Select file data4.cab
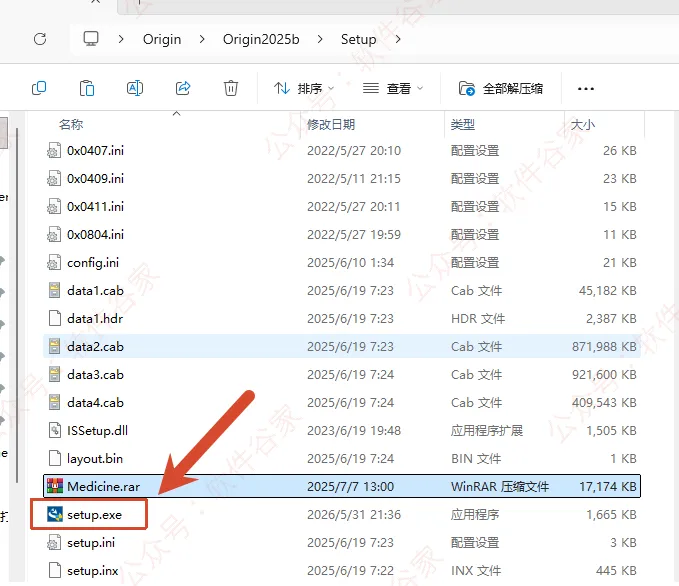The height and width of the screenshot is (586, 679). point(342,403)
